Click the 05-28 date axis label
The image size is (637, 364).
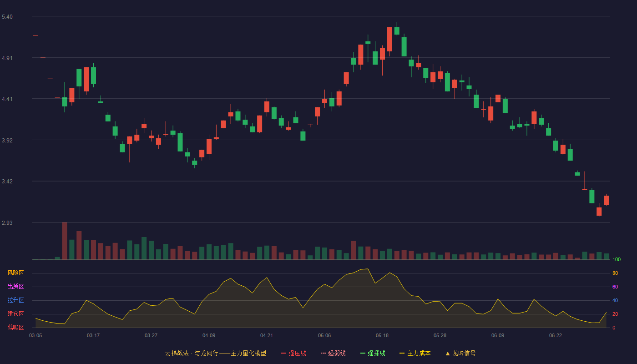tap(440, 335)
